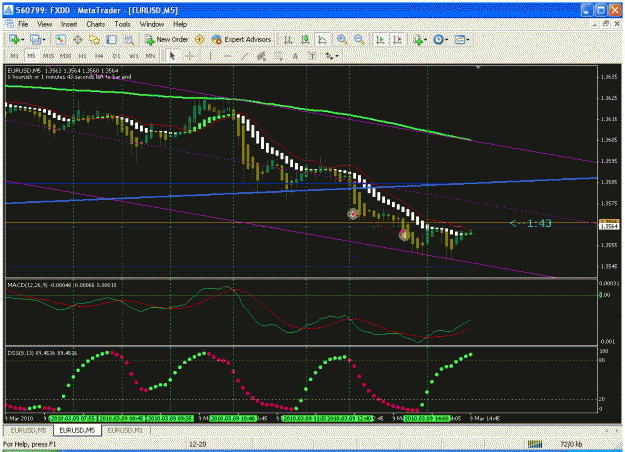Image resolution: width=625 pixels, height=452 pixels.
Task: Select the M1 timeframe
Action: point(14,56)
